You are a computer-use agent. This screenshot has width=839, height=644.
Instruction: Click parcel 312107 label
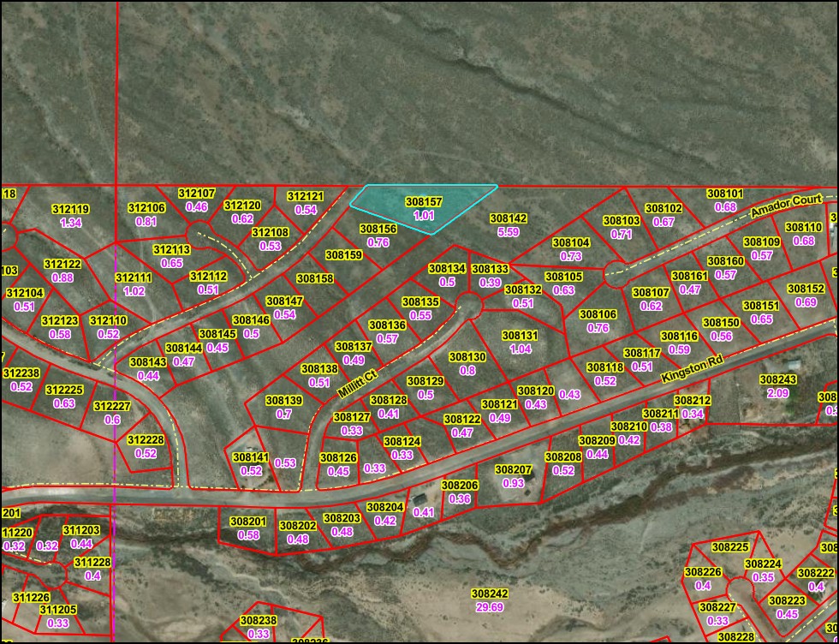[x=196, y=194]
